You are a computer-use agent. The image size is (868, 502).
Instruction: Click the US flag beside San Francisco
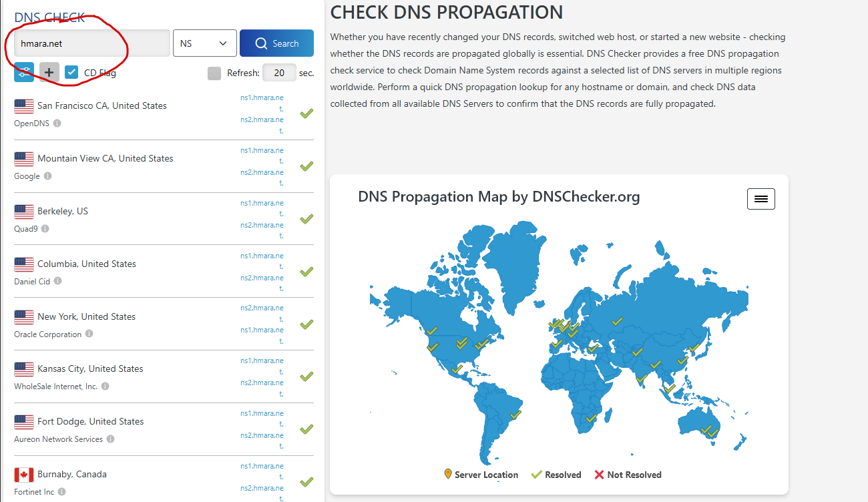tap(24, 106)
